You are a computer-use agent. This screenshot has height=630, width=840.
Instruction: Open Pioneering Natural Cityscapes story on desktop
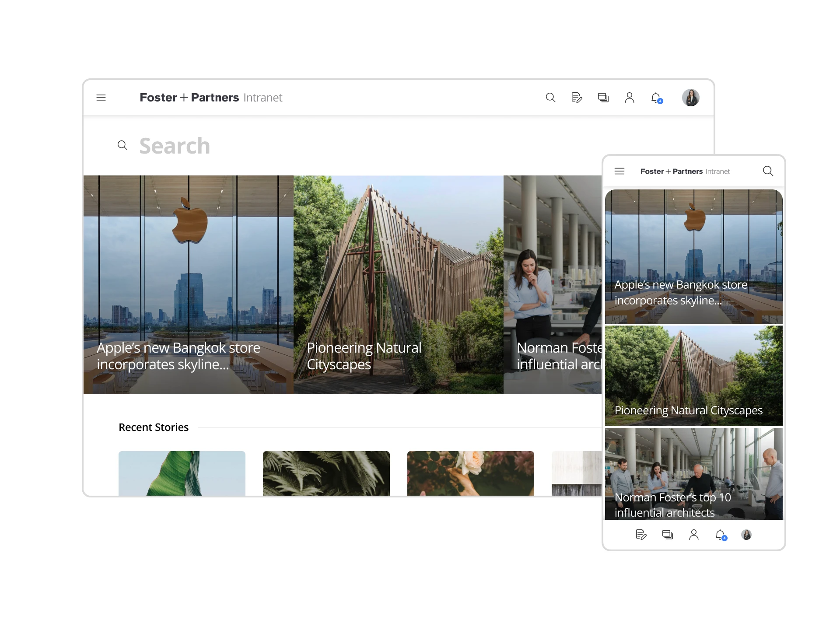point(399,285)
